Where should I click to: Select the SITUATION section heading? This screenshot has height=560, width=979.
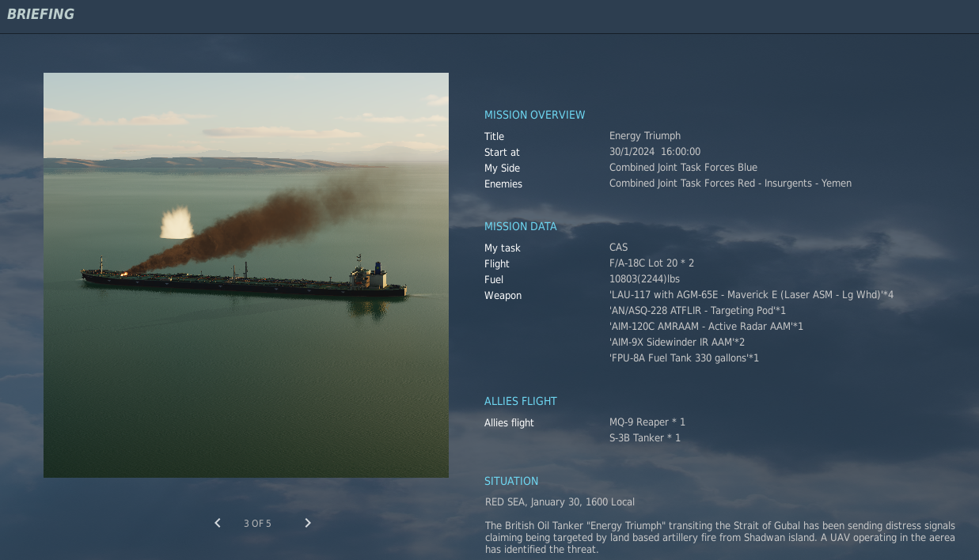510,481
